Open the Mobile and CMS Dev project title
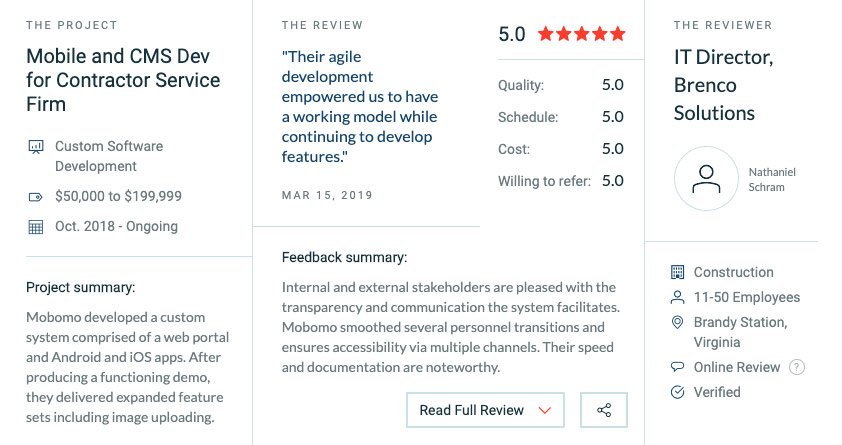The image size is (842, 445). click(x=123, y=80)
